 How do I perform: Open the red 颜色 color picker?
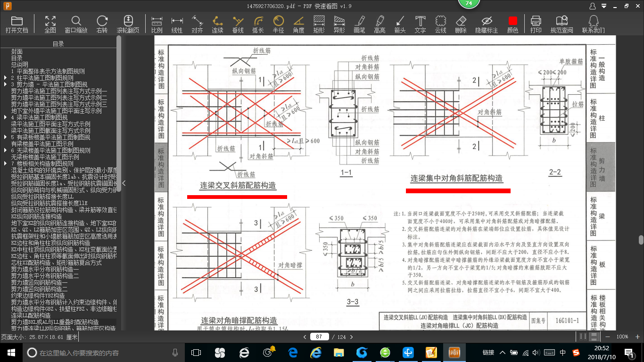[x=512, y=24]
